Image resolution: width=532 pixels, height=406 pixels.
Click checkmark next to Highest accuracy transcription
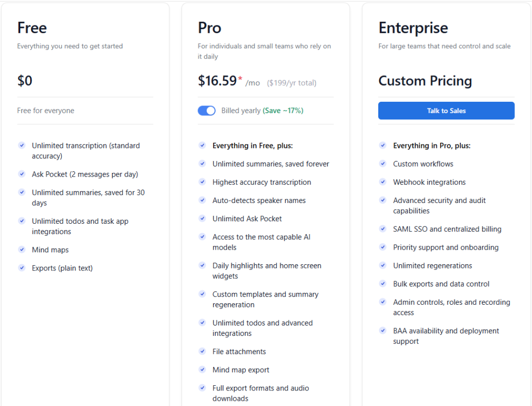(x=202, y=182)
